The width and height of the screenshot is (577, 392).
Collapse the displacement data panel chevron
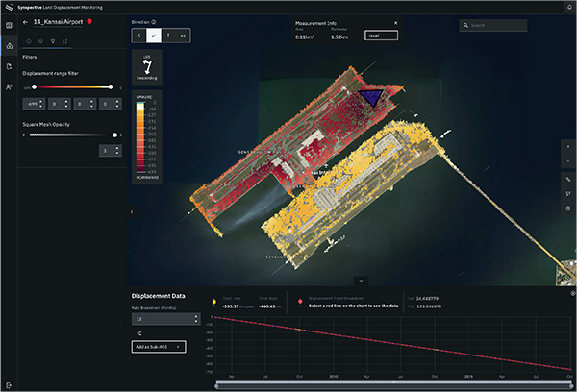point(360,280)
